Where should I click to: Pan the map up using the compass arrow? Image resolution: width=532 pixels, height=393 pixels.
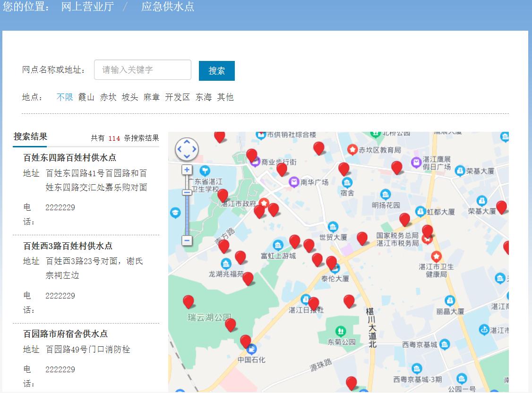(x=186, y=142)
